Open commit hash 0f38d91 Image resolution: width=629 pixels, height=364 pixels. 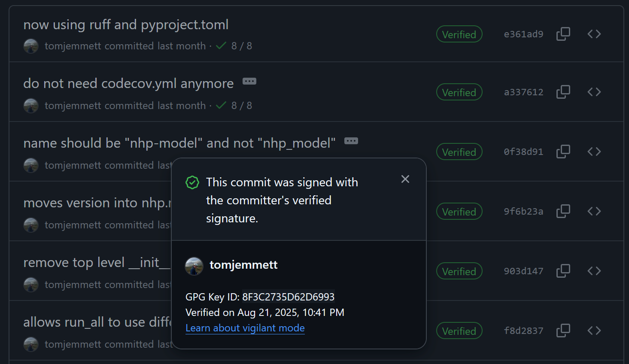[x=523, y=152]
